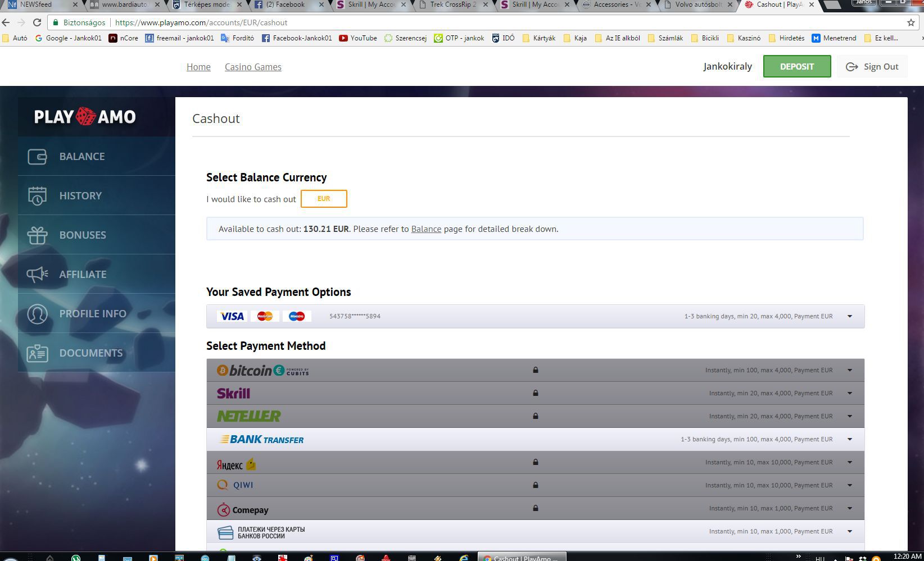
Task: Click the Sign Out button text
Action: tap(881, 67)
